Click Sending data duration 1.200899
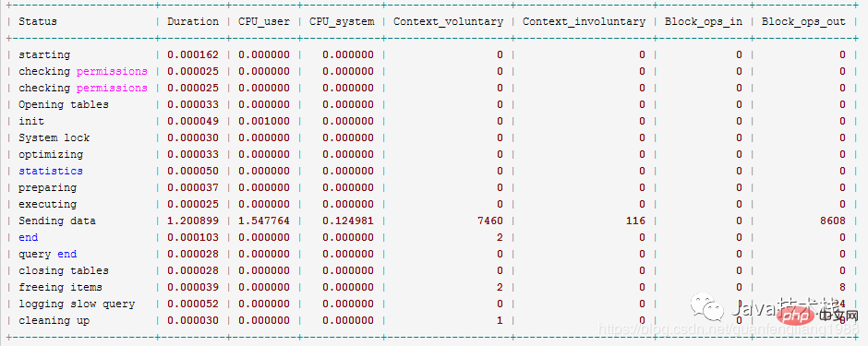 click(193, 221)
